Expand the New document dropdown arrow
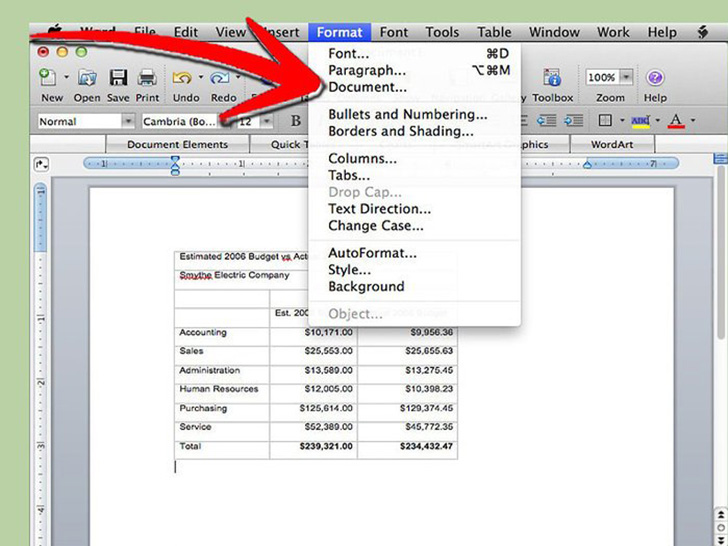 (66, 77)
